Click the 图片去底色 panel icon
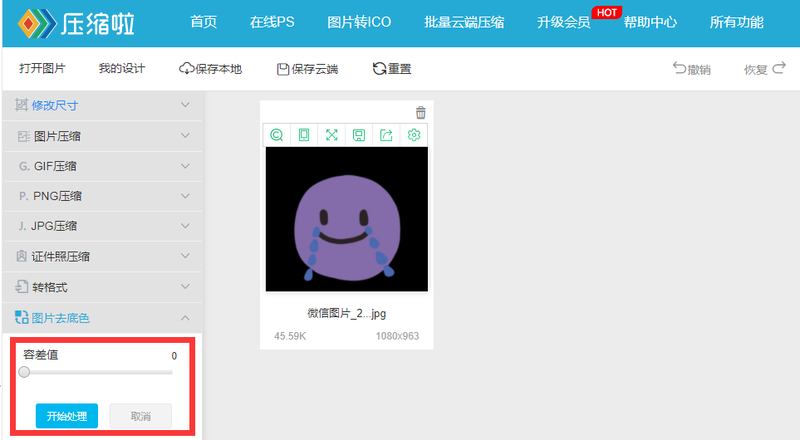The image size is (800, 440). pos(21,317)
